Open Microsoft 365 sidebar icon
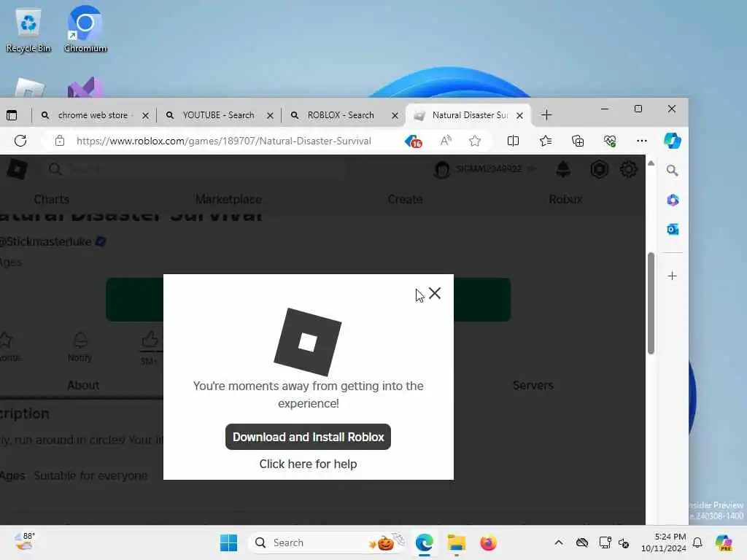This screenshot has height=560, width=747. click(672, 200)
